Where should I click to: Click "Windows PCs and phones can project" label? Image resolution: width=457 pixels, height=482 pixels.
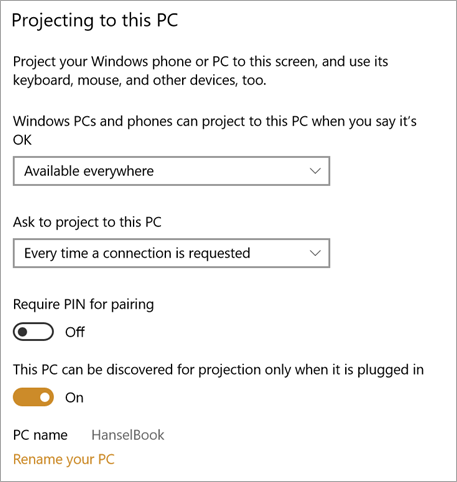[x=215, y=130]
